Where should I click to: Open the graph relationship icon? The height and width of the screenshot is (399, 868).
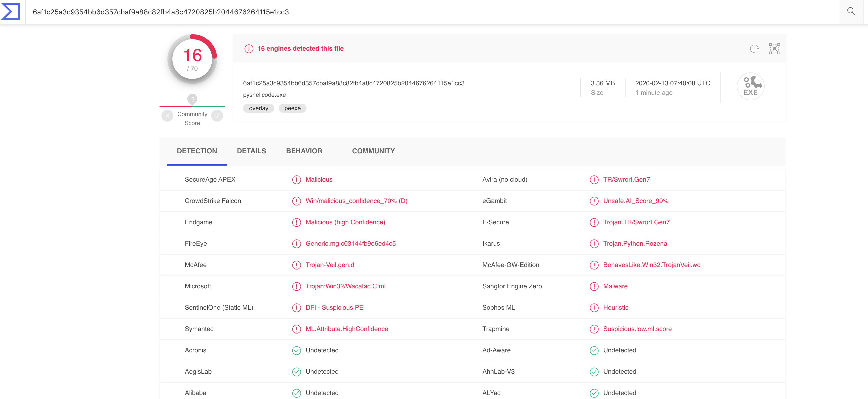tap(774, 49)
